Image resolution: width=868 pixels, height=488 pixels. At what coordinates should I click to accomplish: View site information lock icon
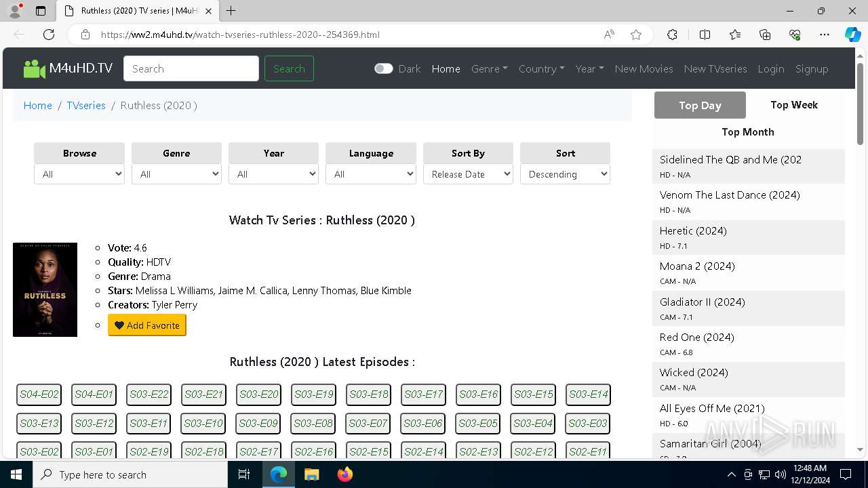click(x=85, y=35)
